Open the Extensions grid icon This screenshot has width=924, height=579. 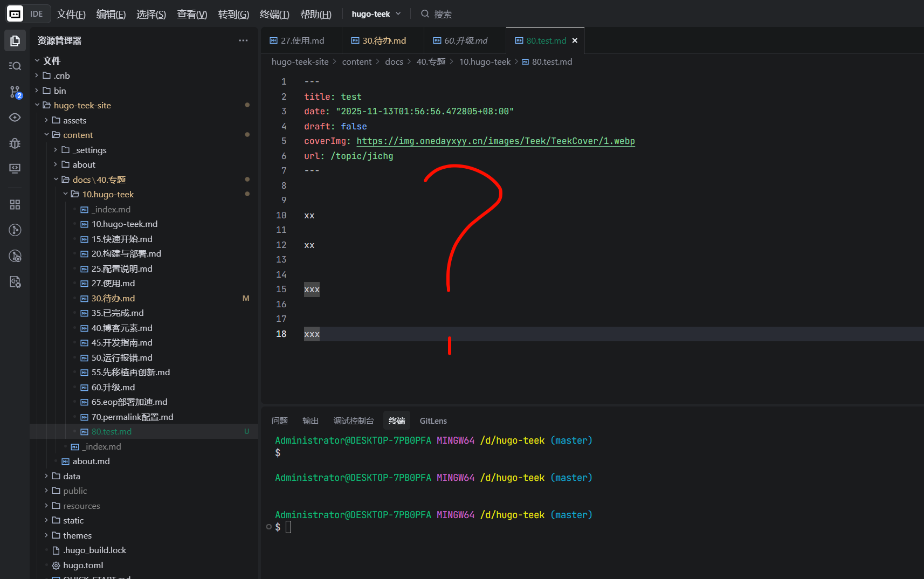pos(15,205)
